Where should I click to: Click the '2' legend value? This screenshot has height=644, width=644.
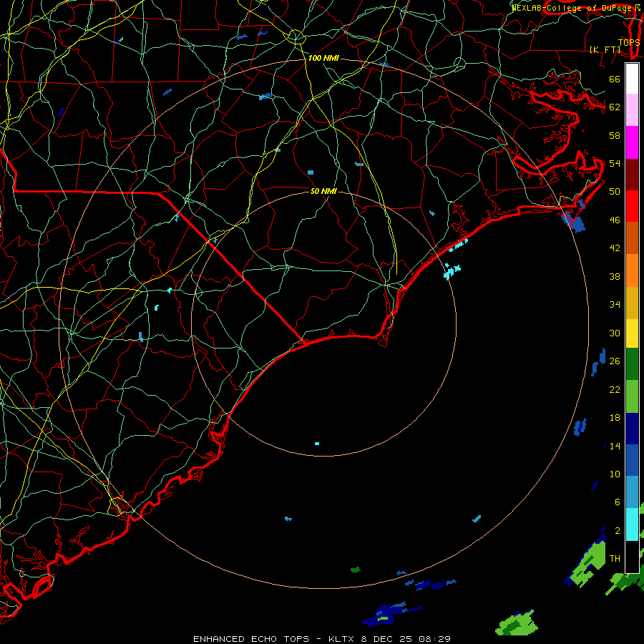617,531
